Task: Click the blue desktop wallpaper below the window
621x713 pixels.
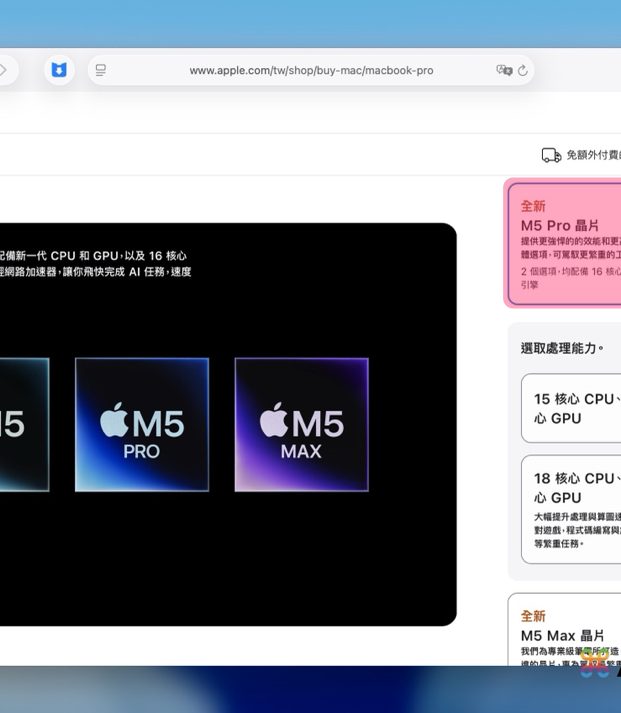Action: [x=300, y=690]
